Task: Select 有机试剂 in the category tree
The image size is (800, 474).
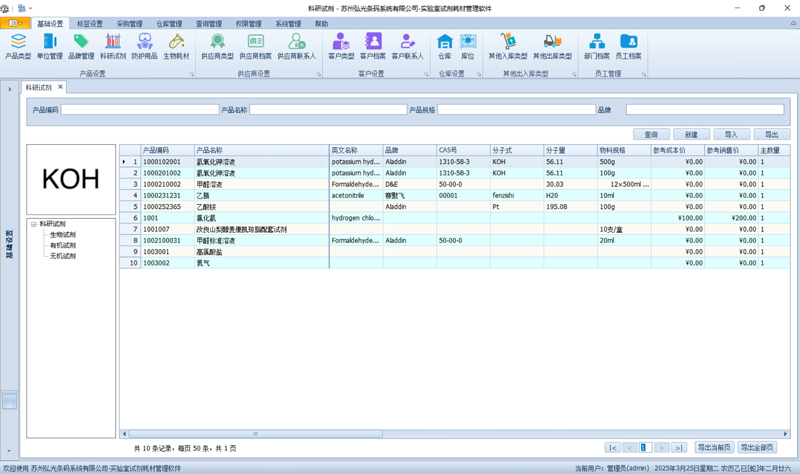Action: click(x=63, y=245)
